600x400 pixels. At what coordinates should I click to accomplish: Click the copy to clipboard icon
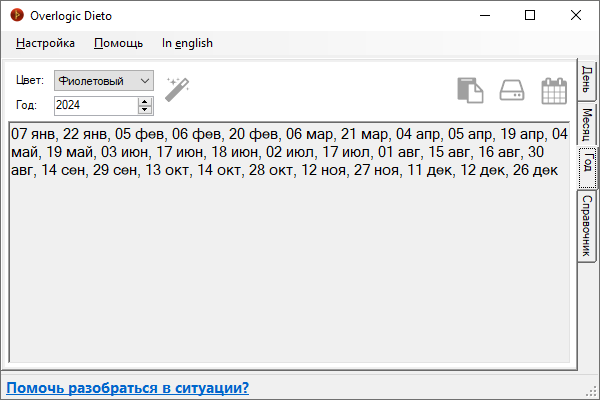coord(470,90)
